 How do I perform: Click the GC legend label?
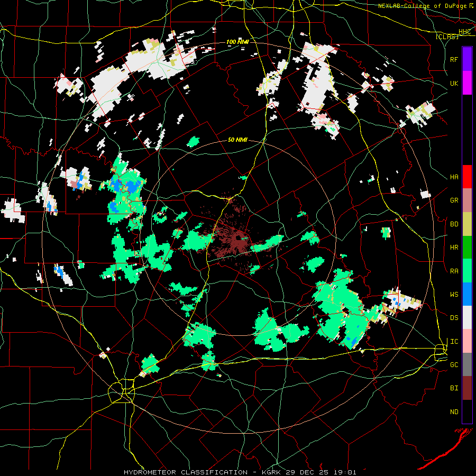[x=454, y=365]
